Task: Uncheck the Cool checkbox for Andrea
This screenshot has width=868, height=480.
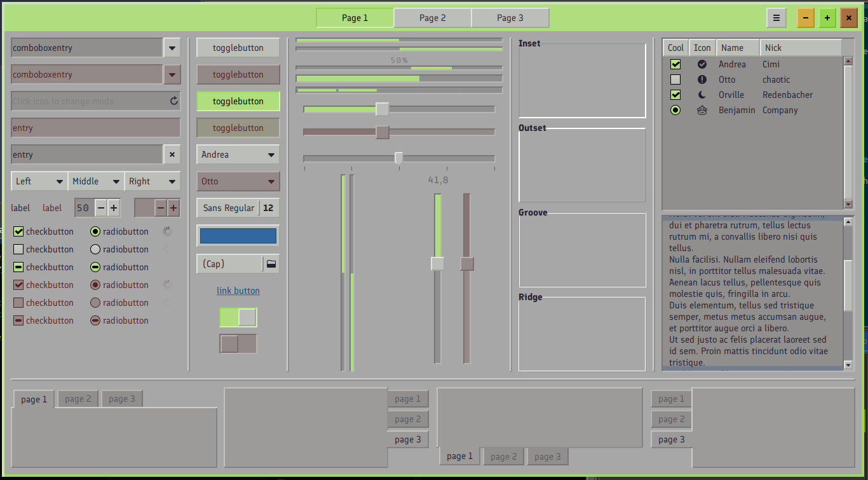Action: 675,64
